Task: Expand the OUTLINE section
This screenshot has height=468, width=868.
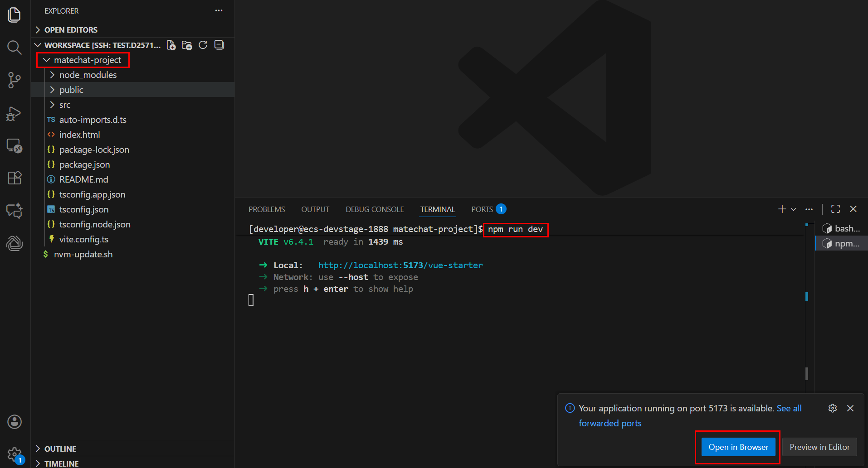Action: [x=60, y=449]
